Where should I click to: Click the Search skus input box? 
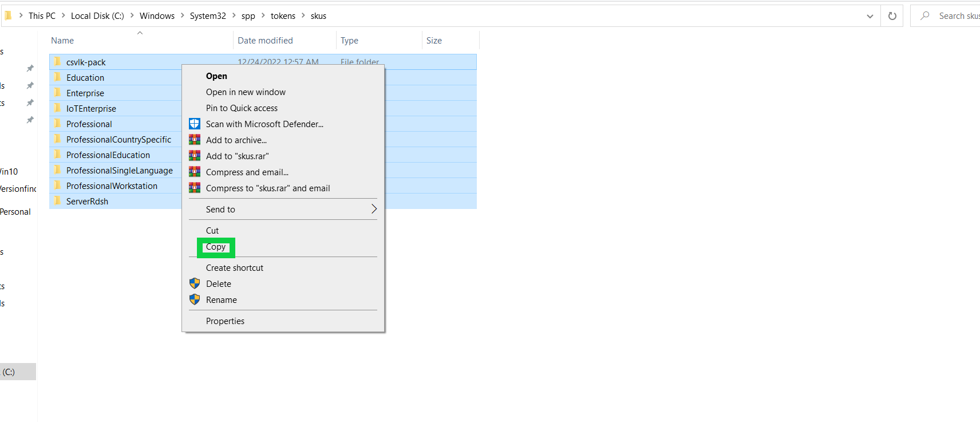click(x=957, y=16)
